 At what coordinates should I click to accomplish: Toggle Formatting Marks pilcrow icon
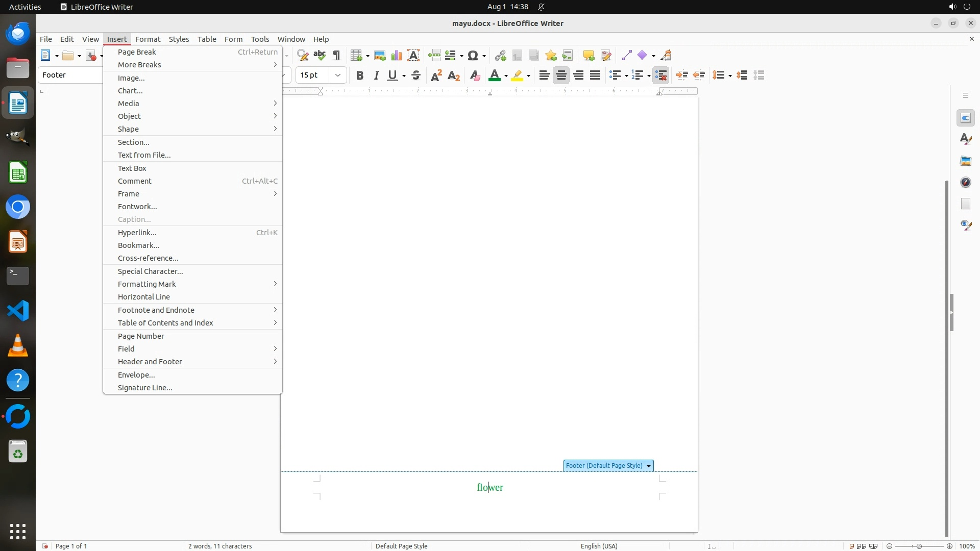point(336,56)
